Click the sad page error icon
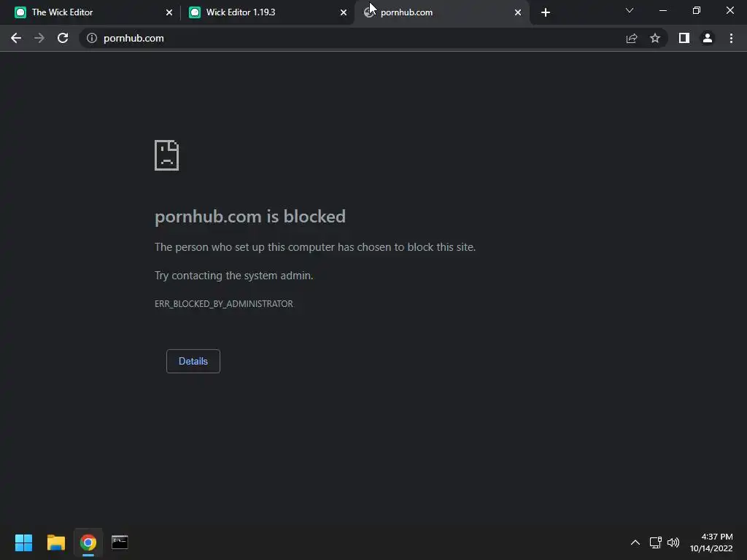The image size is (747, 560). point(167,155)
